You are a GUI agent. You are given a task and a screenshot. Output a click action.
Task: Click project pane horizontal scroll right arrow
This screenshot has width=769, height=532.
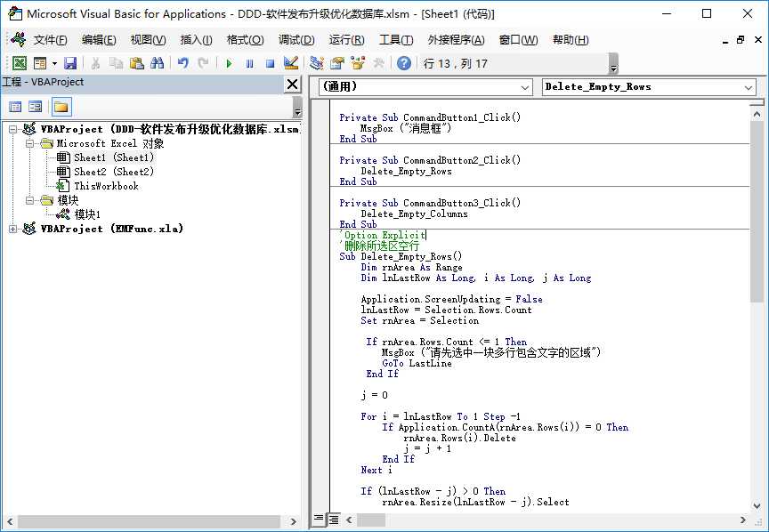[x=294, y=521]
